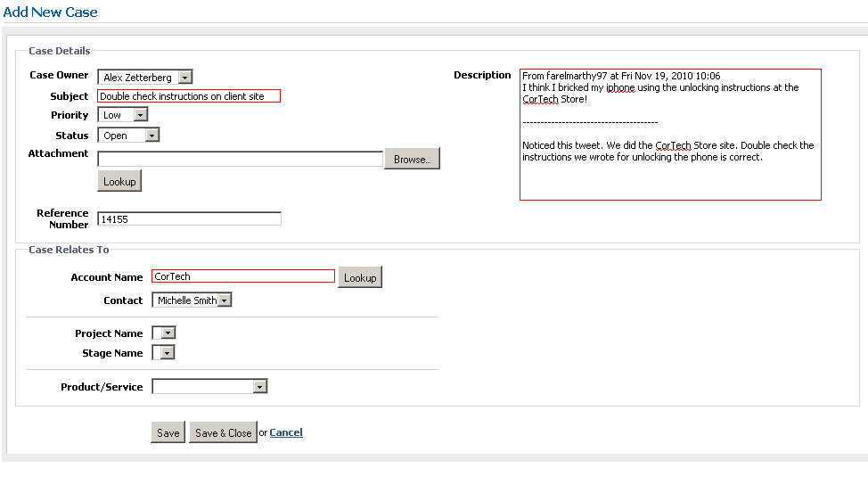Click Lookup button under Attachment
This screenshot has height=477, width=868.
119,181
